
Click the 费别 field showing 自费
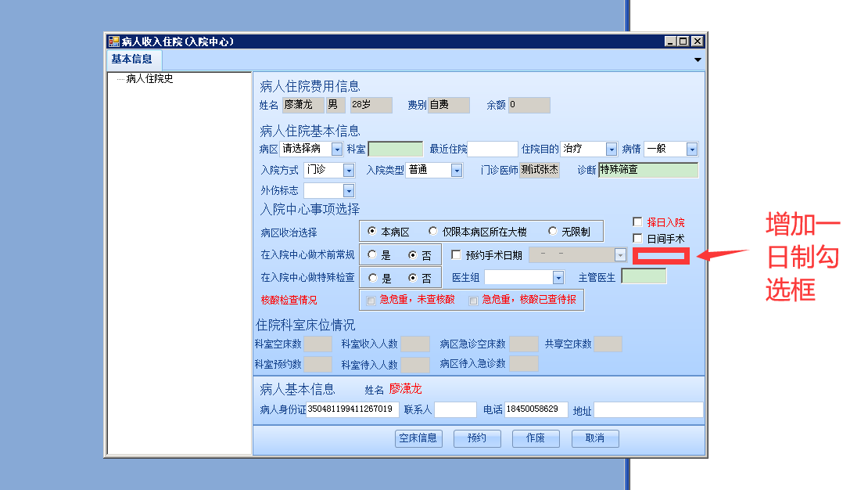[449, 105]
